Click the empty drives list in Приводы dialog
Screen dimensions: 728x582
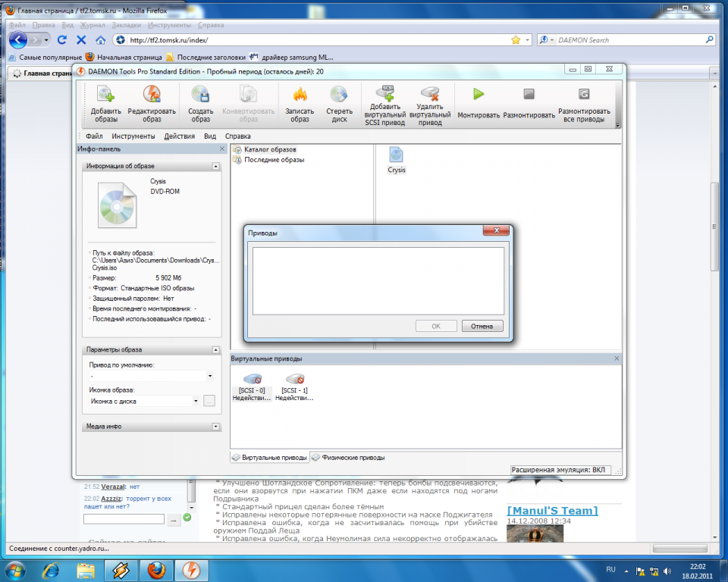(378, 281)
